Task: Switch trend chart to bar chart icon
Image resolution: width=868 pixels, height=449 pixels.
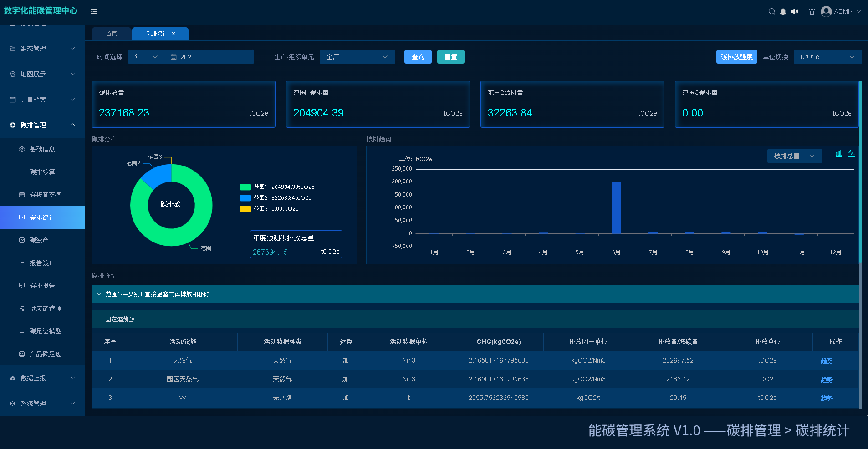Action: pos(839,154)
